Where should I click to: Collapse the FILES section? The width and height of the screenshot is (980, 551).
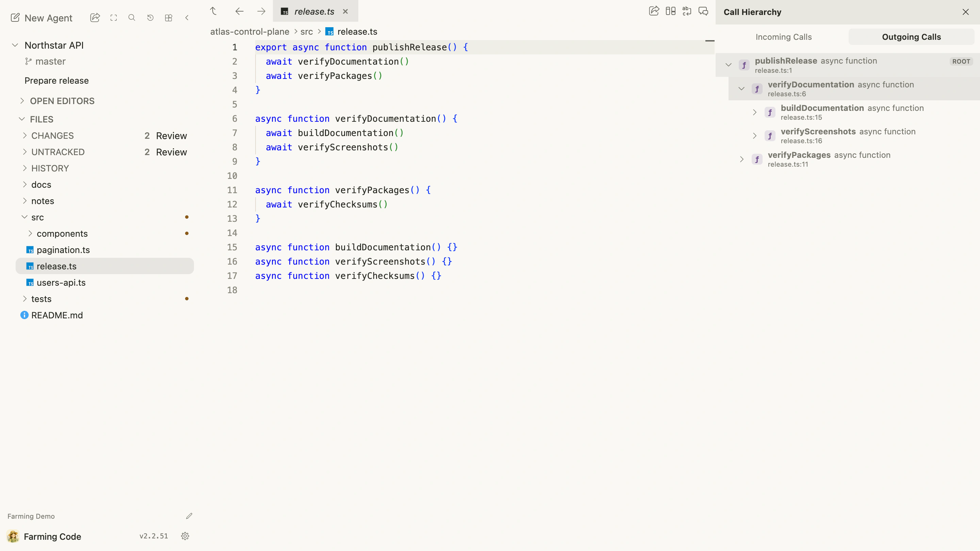22,119
